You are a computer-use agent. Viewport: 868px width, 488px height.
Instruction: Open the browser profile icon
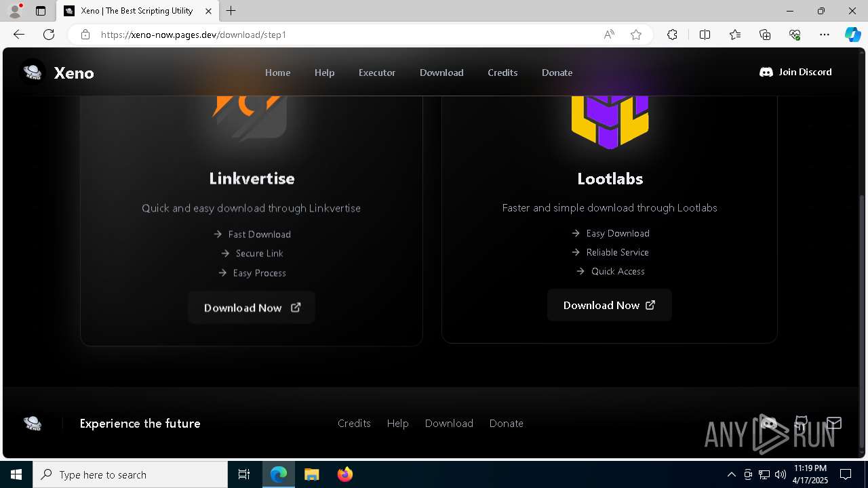[15, 11]
